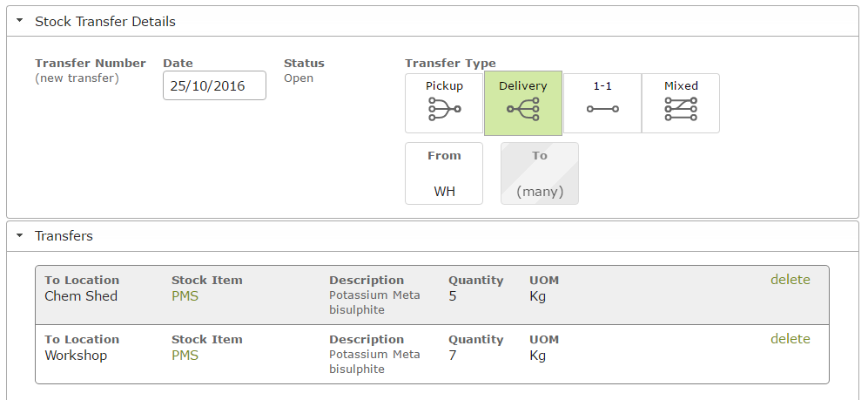Viewport: 868px width, 400px height.
Task: Delete the Chem Shed transfer row
Action: click(790, 280)
